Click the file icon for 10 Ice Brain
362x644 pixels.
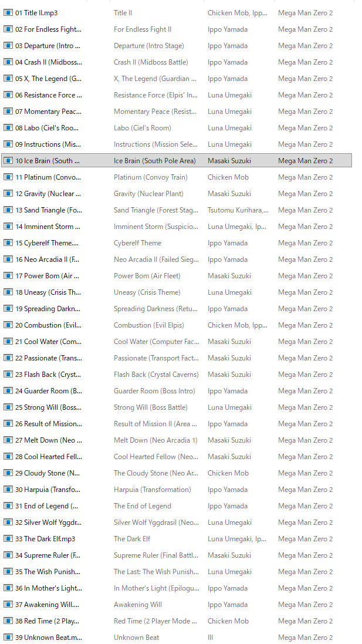[x=8, y=161]
